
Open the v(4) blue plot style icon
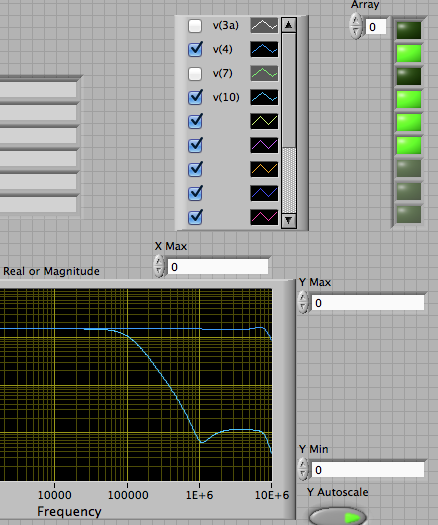click(x=264, y=50)
